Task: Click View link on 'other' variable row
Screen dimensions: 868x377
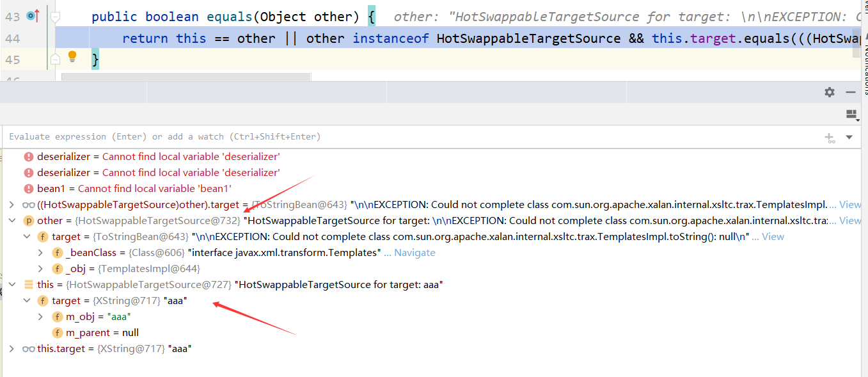Action: pyautogui.click(x=850, y=221)
